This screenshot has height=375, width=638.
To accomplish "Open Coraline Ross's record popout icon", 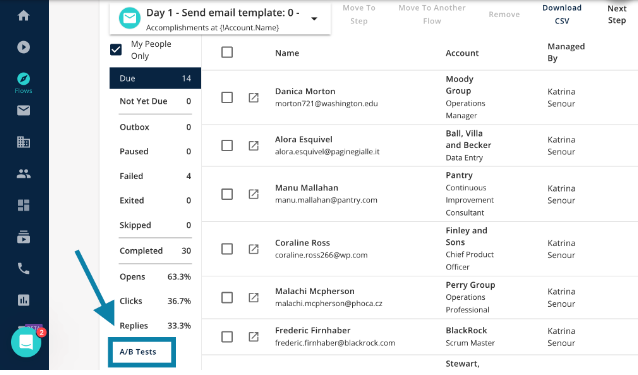I will pyautogui.click(x=253, y=249).
